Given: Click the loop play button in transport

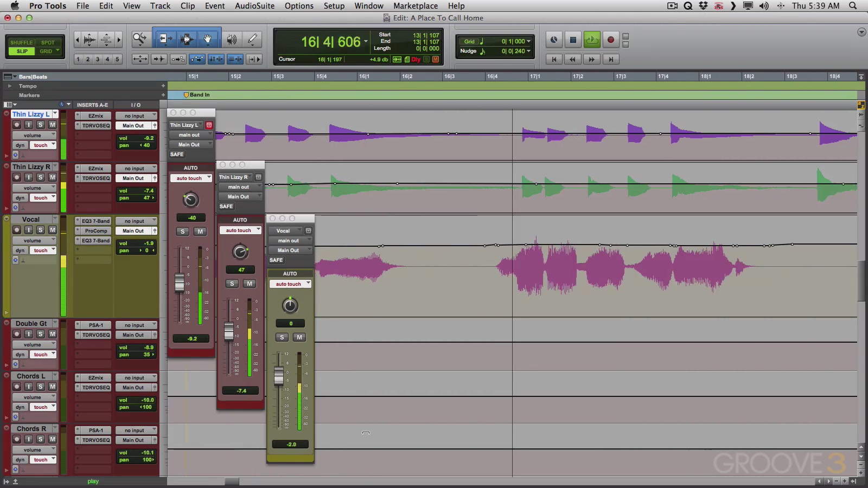Looking at the screenshot, I should (592, 40).
